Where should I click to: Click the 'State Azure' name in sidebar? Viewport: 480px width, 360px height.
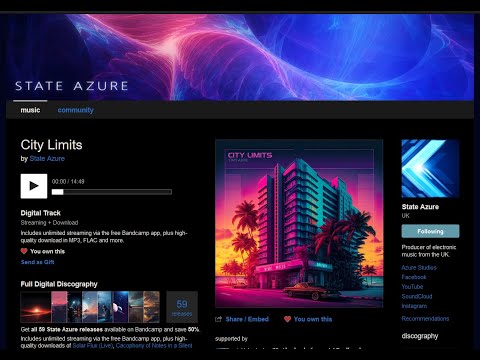pos(420,207)
